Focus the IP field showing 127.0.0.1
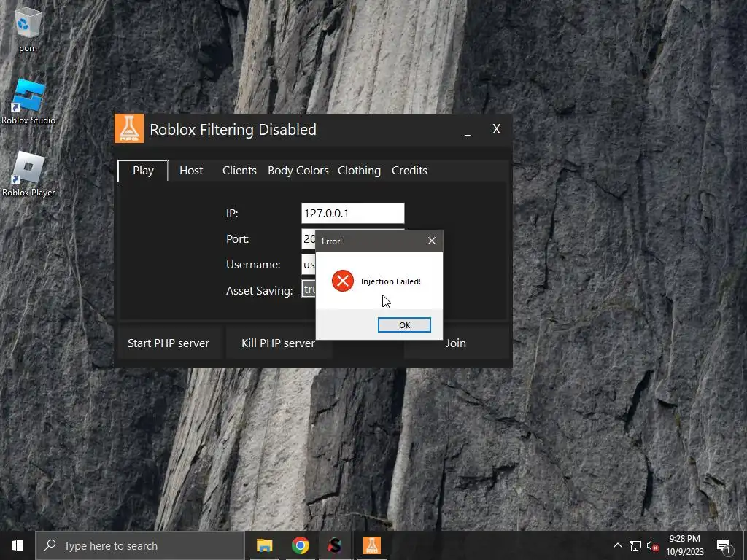Viewport: 747px width, 560px height. tap(353, 214)
